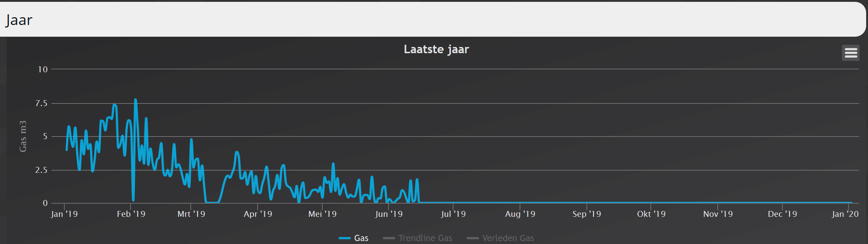Open the chart context hamburger menu
The height and width of the screenshot is (244, 868).
[850, 53]
